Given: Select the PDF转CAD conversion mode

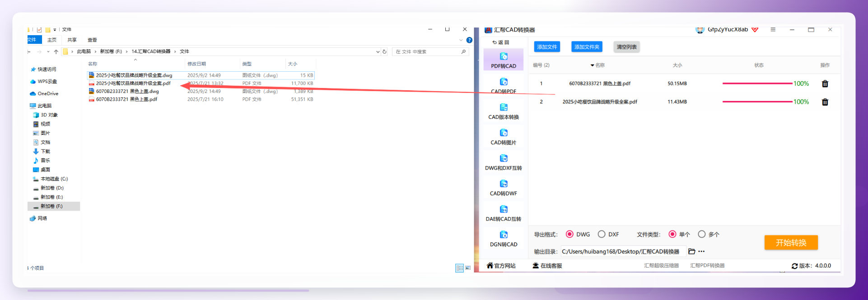Looking at the screenshot, I should coord(503,60).
